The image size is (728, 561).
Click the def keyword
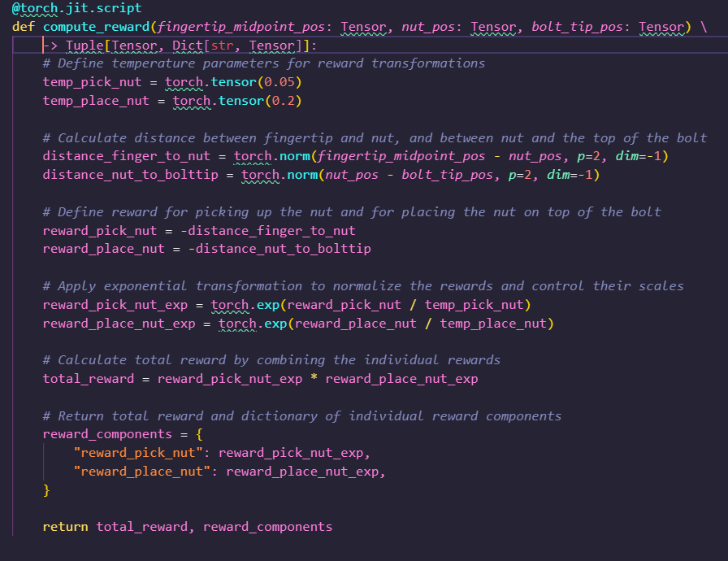point(22,27)
